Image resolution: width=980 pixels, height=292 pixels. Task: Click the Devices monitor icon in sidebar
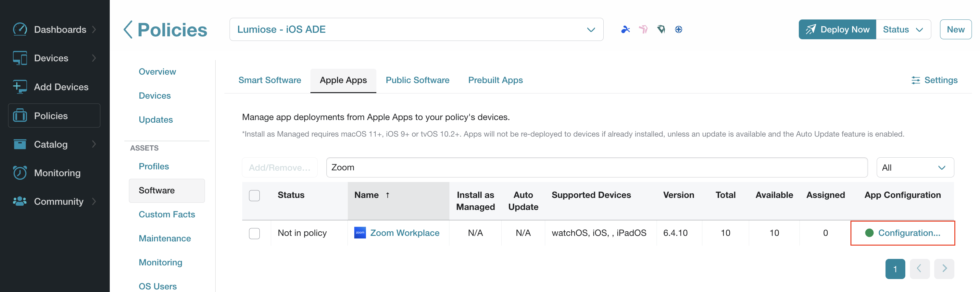pos(20,58)
